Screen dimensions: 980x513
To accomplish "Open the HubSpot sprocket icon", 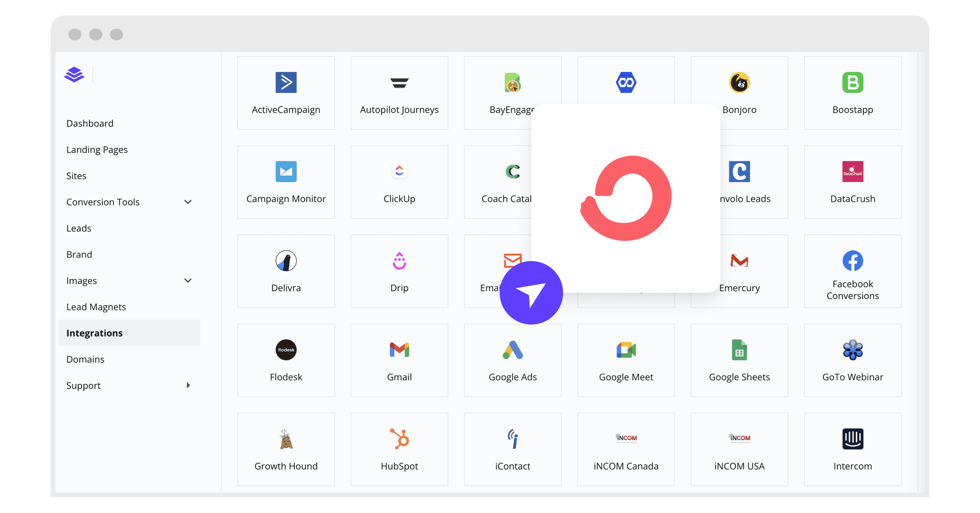I will 399,439.
